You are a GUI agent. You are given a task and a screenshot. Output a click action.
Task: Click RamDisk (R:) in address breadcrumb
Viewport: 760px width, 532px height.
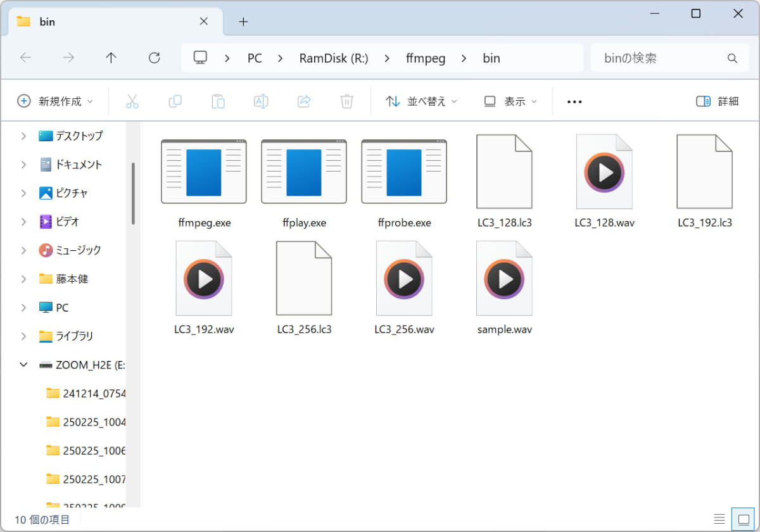334,58
